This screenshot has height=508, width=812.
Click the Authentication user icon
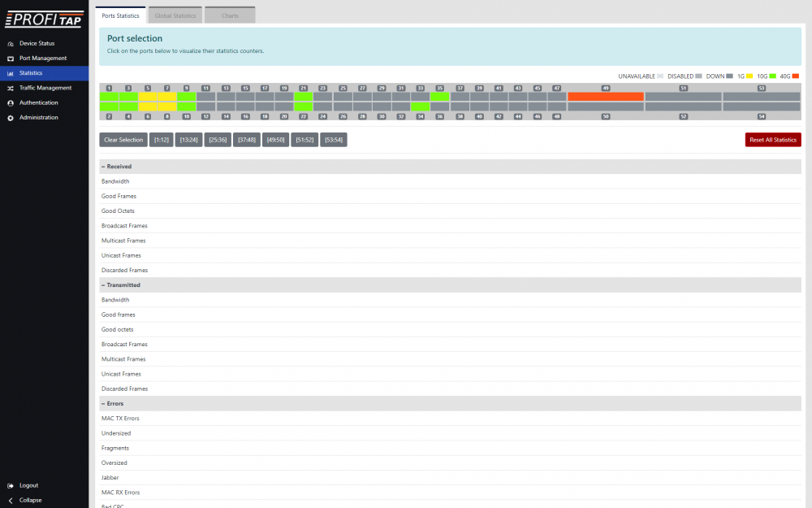[x=10, y=103]
